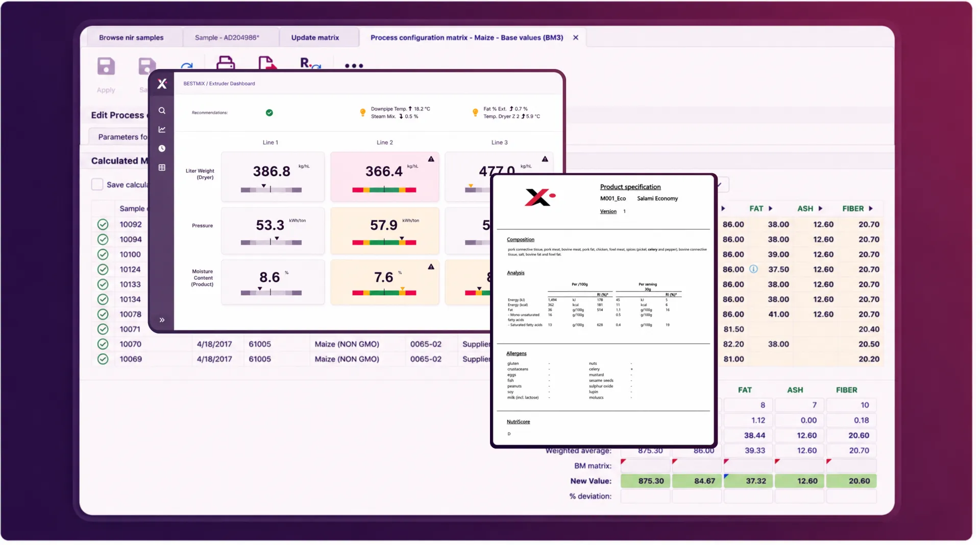Click the lightbulb icon beside Downpipe Temp.
980x545 pixels.
(363, 112)
